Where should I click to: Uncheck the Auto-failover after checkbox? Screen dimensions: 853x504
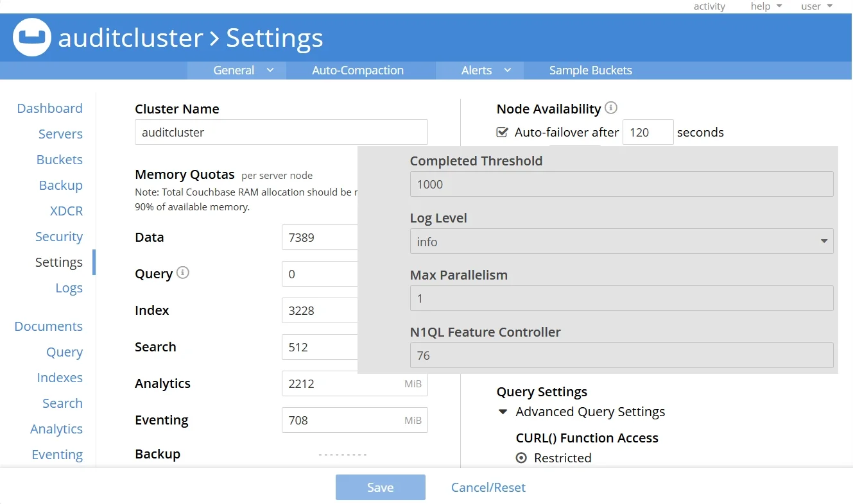pyautogui.click(x=502, y=131)
